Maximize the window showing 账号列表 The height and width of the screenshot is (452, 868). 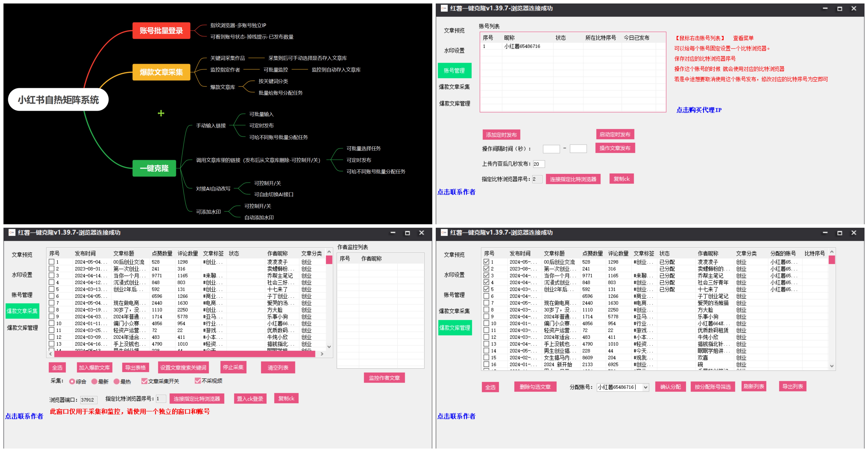pyautogui.click(x=839, y=9)
